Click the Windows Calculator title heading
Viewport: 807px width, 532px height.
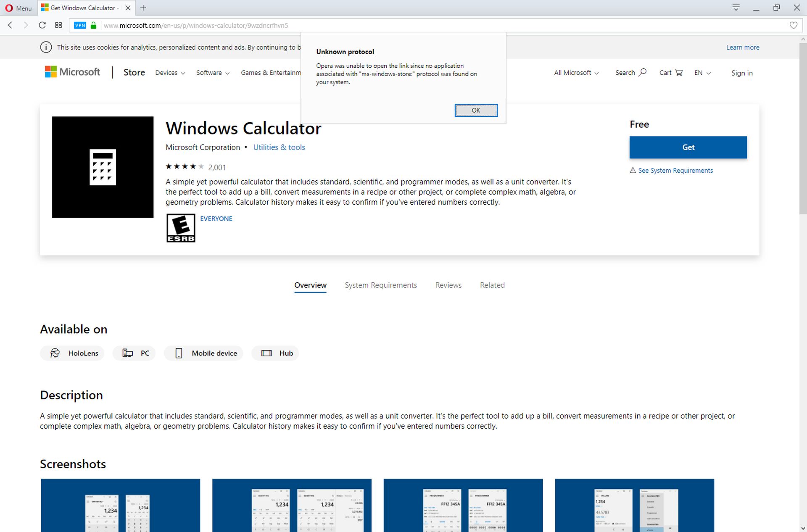click(243, 128)
